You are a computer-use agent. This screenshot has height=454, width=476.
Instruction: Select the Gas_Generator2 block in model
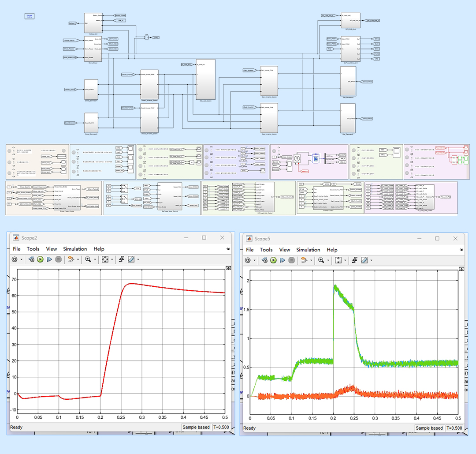click(348, 118)
